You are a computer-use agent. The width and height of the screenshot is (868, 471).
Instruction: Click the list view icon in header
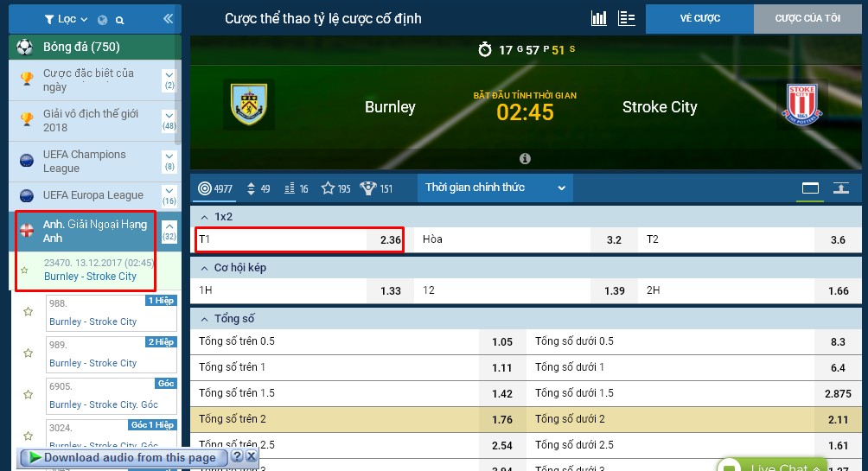(626, 18)
